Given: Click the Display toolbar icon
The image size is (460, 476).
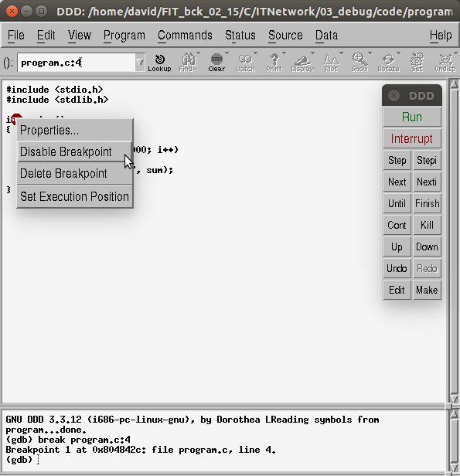Looking at the screenshot, I should tap(302, 63).
